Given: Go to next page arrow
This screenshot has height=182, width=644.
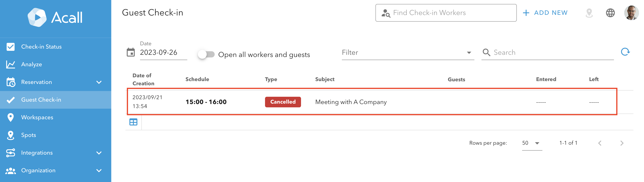Looking at the screenshot, I should (x=622, y=143).
